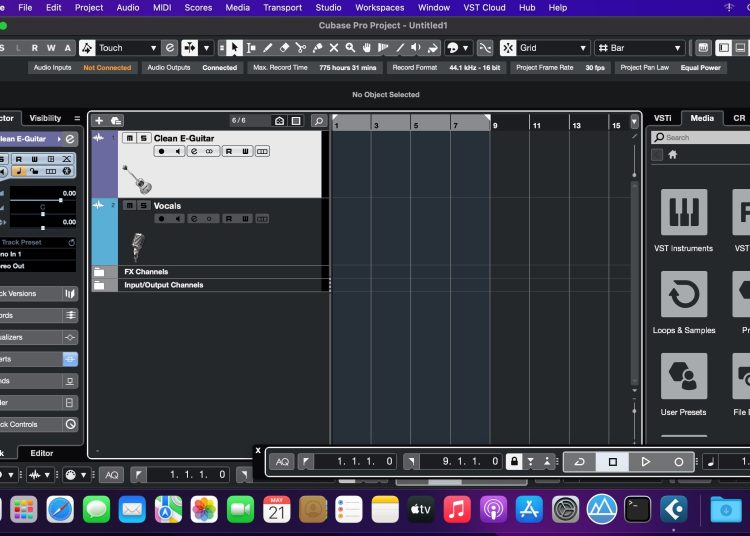Enable record on Vocals track
750x536 pixels.
click(x=161, y=218)
